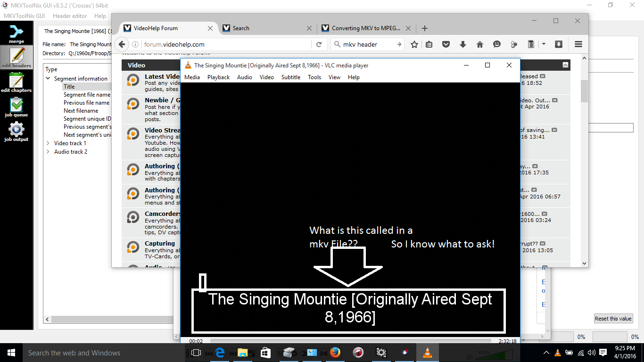Open the merge tool in MKVToolNix
Viewport: 644px width, 362px height.
17,34
